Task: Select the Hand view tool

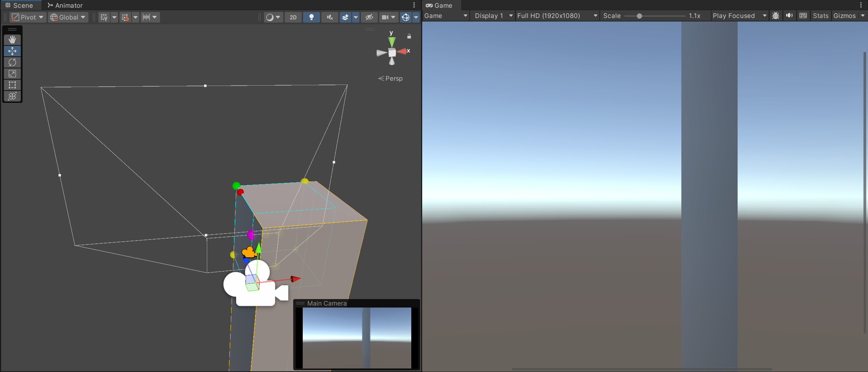Action: point(12,40)
